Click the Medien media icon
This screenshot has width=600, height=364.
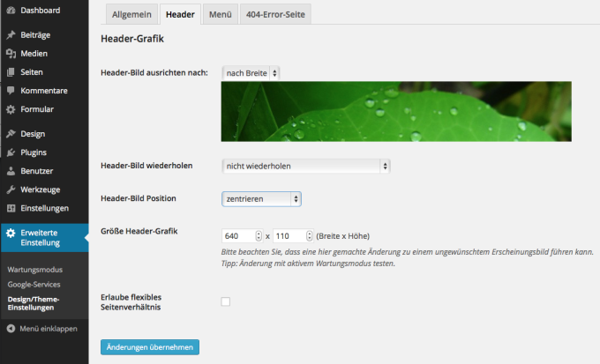[x=11, y=54]
